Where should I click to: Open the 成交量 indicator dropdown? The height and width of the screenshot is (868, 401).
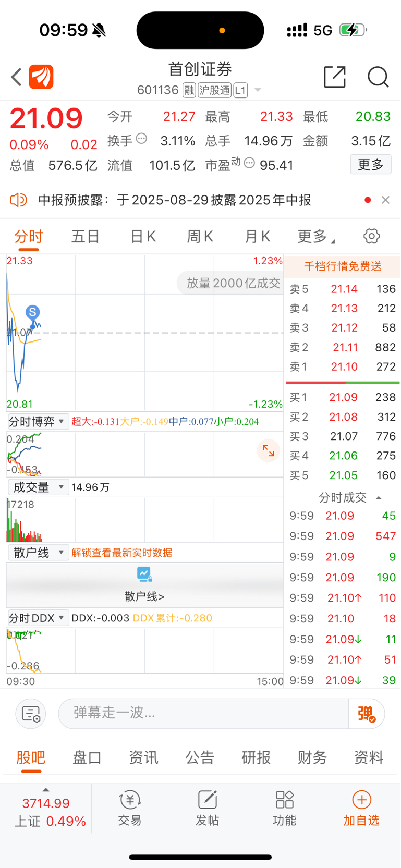(x=38, y=487)
